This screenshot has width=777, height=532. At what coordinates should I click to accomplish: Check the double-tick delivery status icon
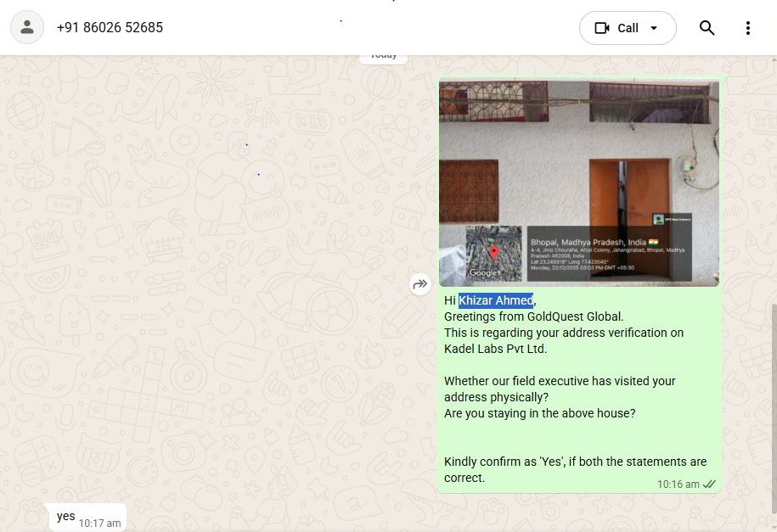(x=709, y=484)
